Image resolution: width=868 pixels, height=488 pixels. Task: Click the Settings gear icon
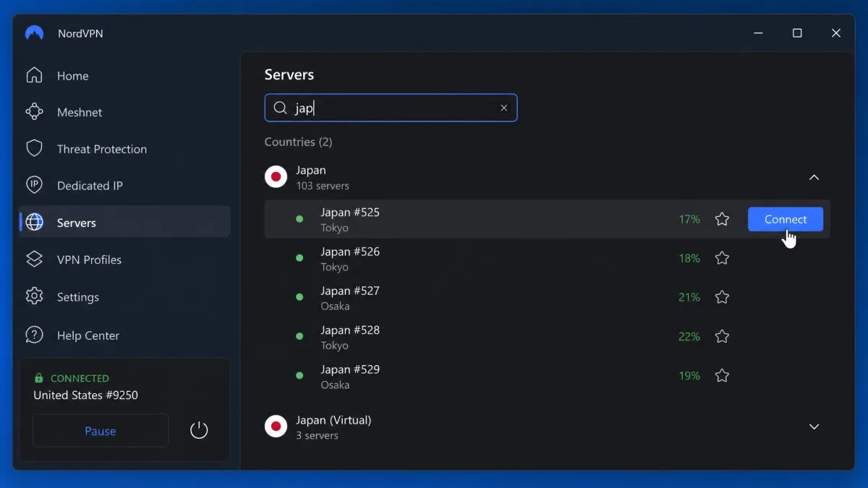(x=34, y=296)
